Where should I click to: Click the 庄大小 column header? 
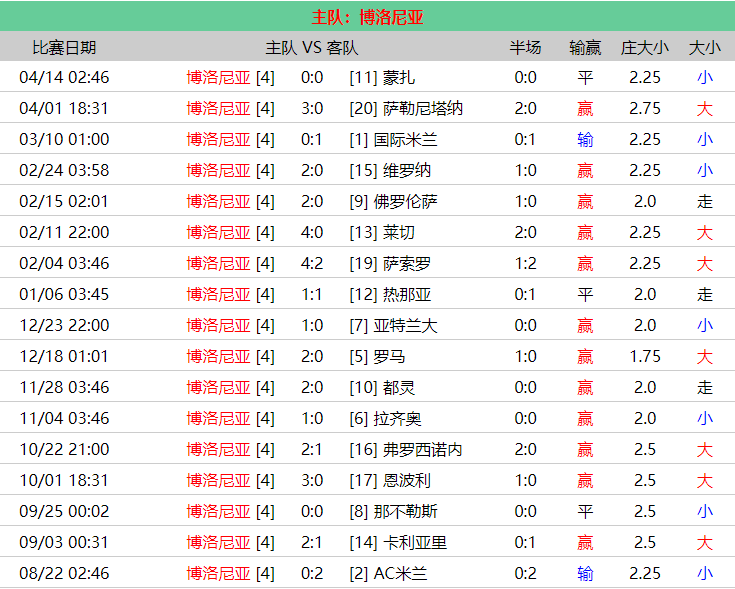pyautogui.click(x=644, y=47)
